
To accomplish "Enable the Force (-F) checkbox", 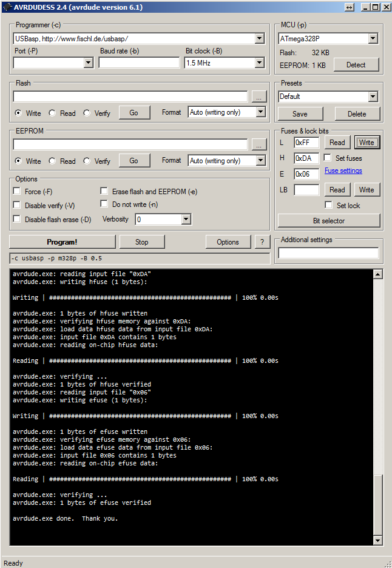I will coord(17,192).
